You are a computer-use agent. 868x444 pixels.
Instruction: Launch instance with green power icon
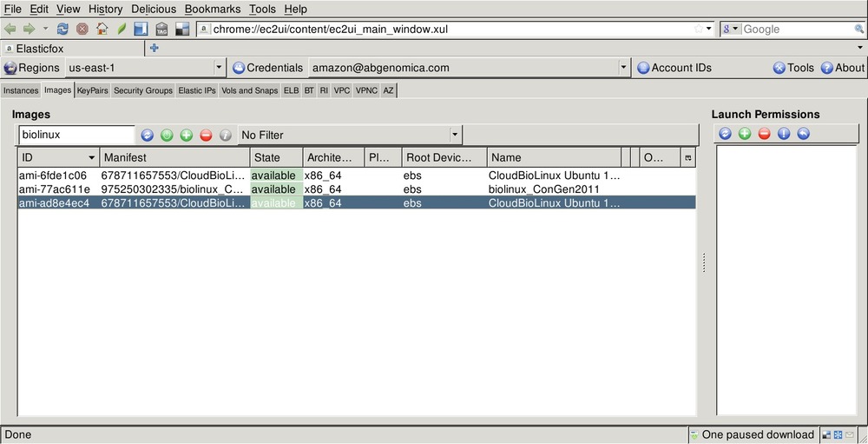(x=167, y=136)
